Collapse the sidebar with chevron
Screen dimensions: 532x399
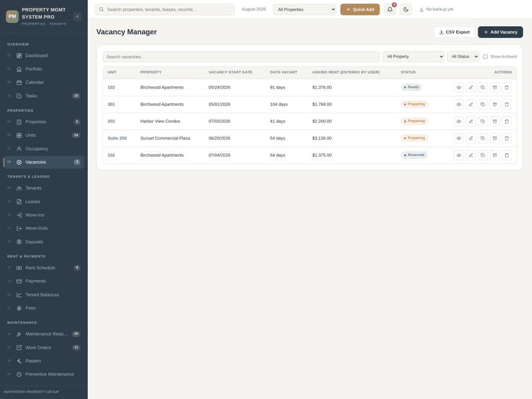(x=77, y=16)
